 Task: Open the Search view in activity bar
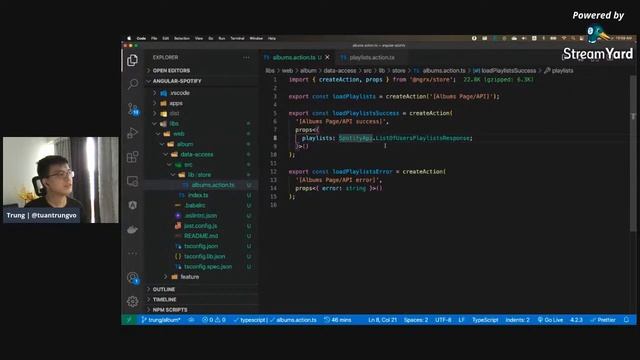point(132,84)
